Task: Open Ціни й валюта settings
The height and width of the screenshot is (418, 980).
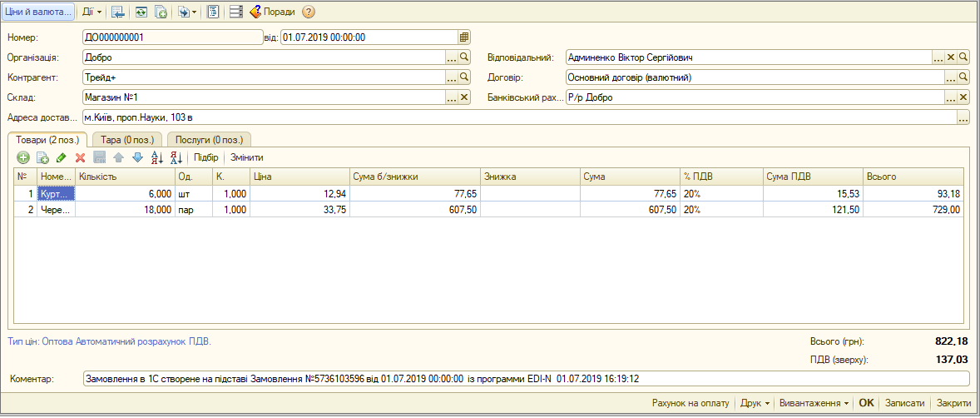Action: tap(38, 12)
